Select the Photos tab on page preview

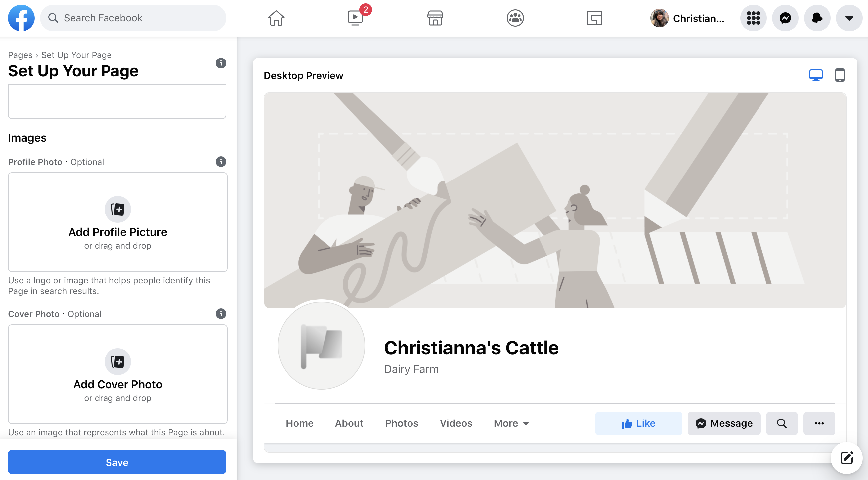(402, 423)
